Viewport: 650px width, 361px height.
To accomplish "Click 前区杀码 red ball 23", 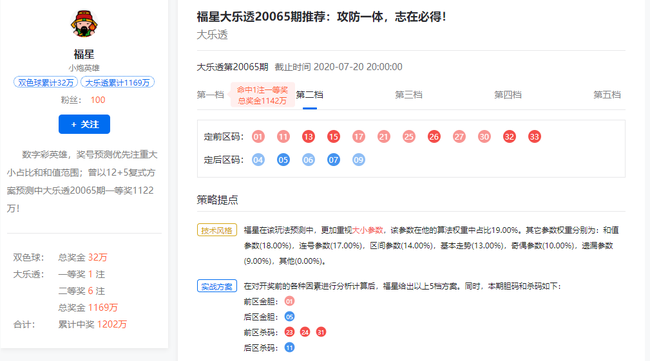I will [x=289, y=332].
